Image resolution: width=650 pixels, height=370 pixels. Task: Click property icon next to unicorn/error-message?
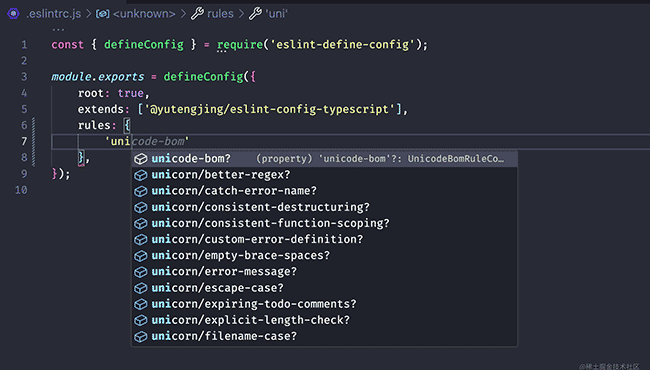(x=141, y=272)
